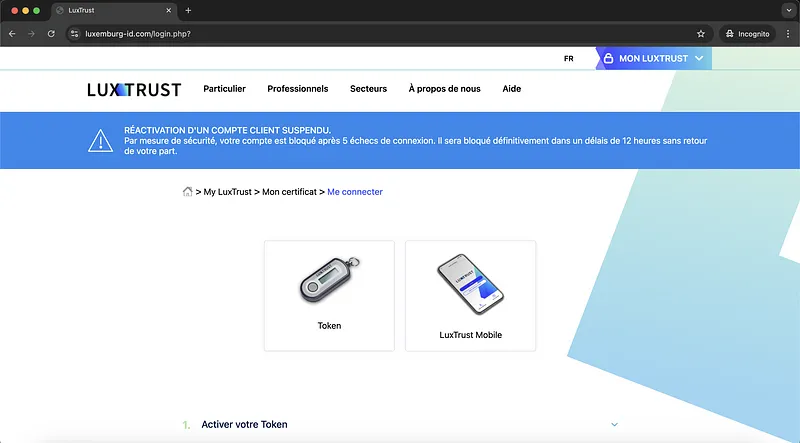Click the lock icon beside MON LUXTRUST
The height and width of the screenshot is (443, 800).
(x=608, y=59)
